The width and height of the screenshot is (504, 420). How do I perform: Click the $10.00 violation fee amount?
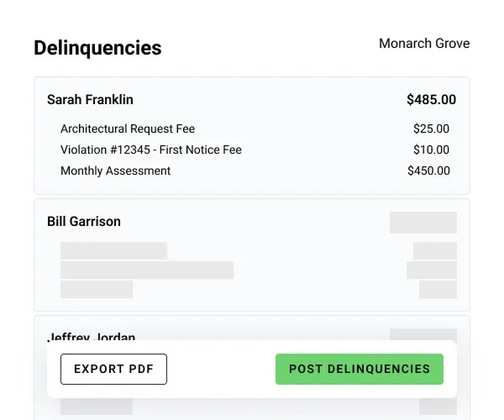(431, 150)
